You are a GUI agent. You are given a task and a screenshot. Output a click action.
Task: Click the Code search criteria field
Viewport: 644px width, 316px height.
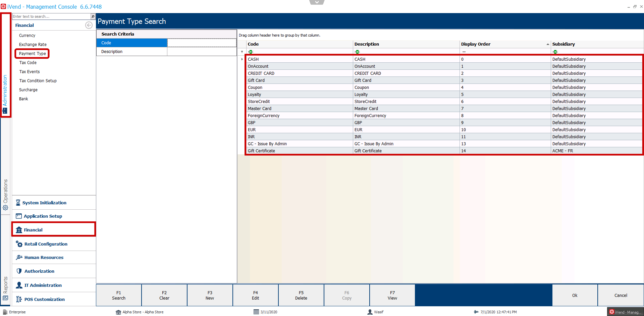(x=202, y=43)
